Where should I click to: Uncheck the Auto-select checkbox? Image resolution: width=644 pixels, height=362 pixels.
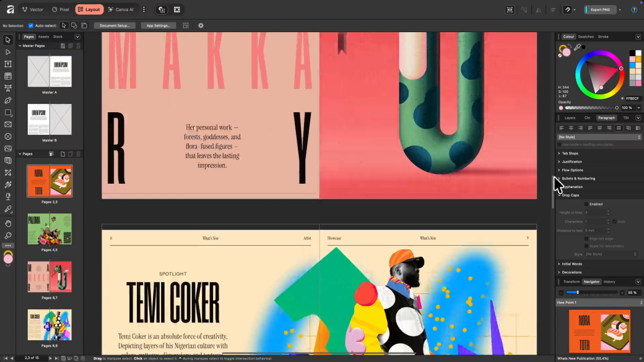(x=30, y=25)
